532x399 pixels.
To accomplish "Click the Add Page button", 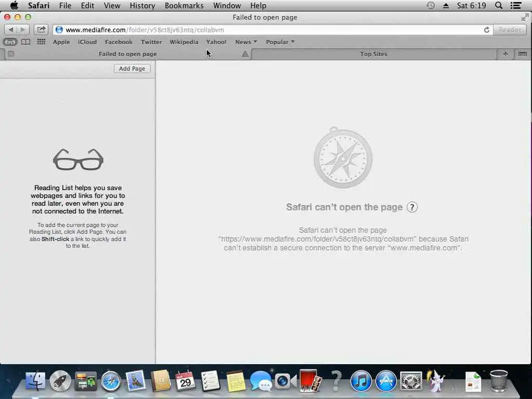I will [x=132, y=69].
